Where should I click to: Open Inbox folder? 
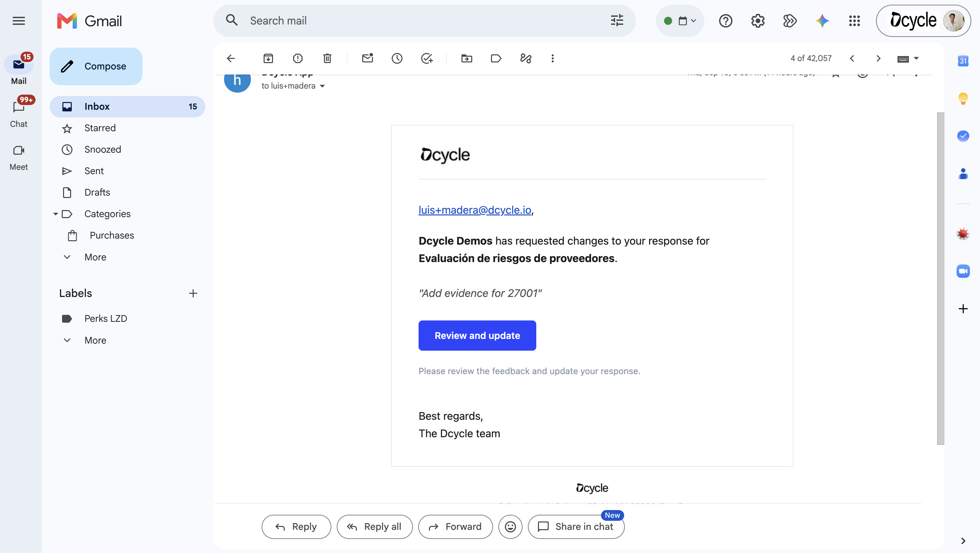[127, 107]
